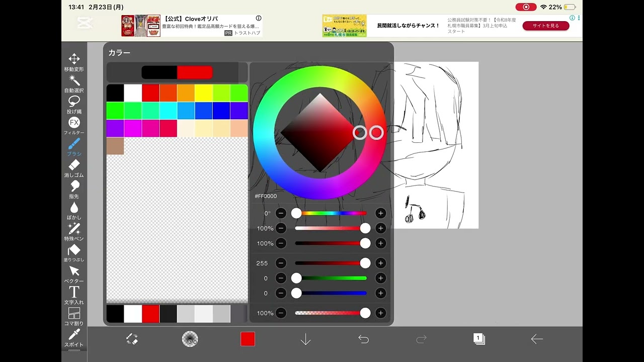The image size is (644, 362).
Task: Pick the magenta palette swatch
Action: tap(133, 128)
